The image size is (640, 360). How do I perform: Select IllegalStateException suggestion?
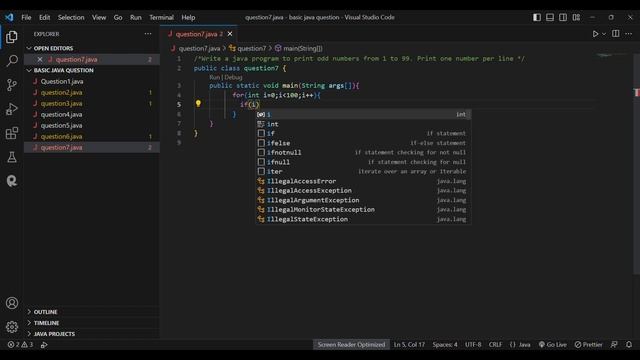click(363, 219)
